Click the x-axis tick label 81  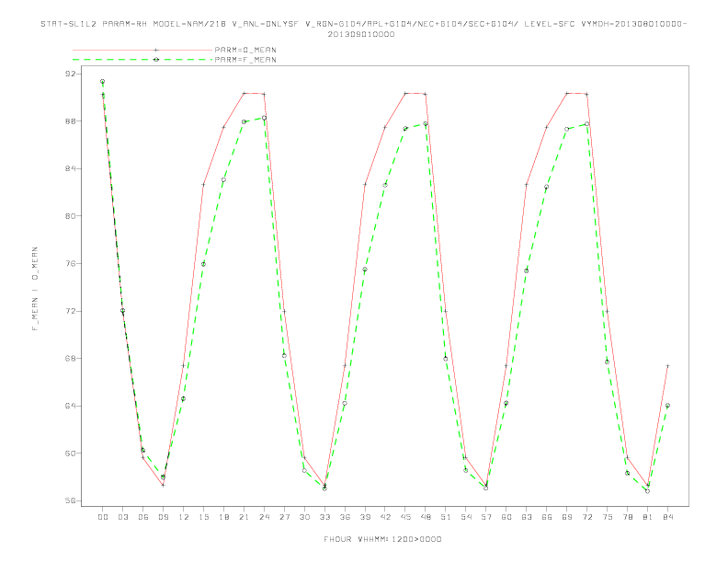(648, 517)
